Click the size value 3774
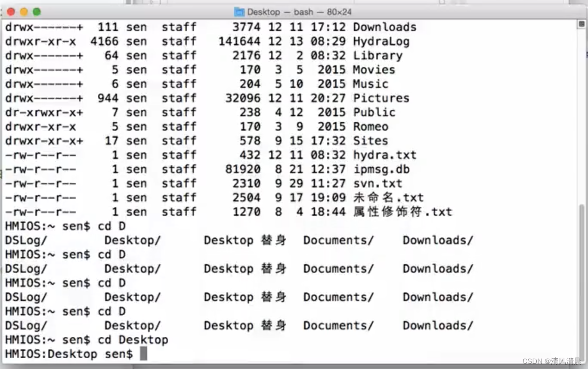 [247, 27]
